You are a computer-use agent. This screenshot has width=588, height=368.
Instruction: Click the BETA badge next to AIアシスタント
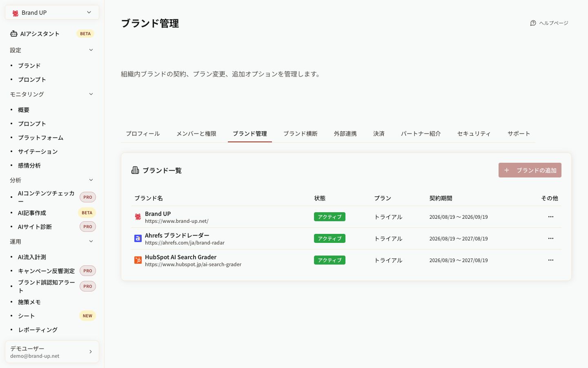coord(85,34)
